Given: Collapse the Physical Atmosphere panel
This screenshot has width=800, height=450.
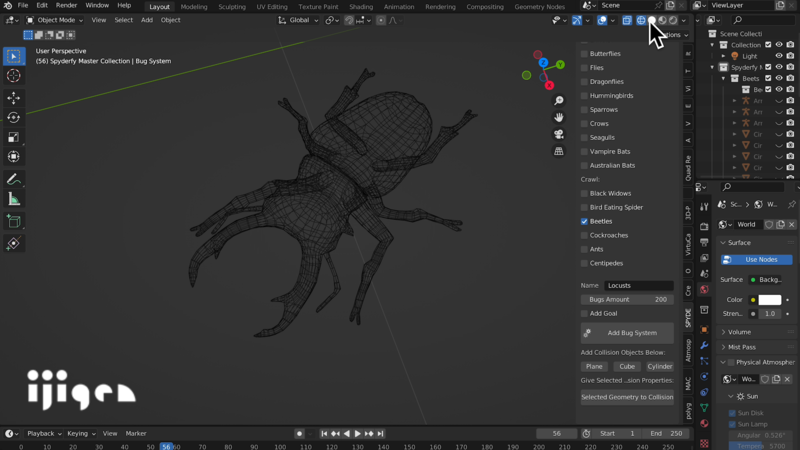Looking at the screenshot, I should pos(723,362).
